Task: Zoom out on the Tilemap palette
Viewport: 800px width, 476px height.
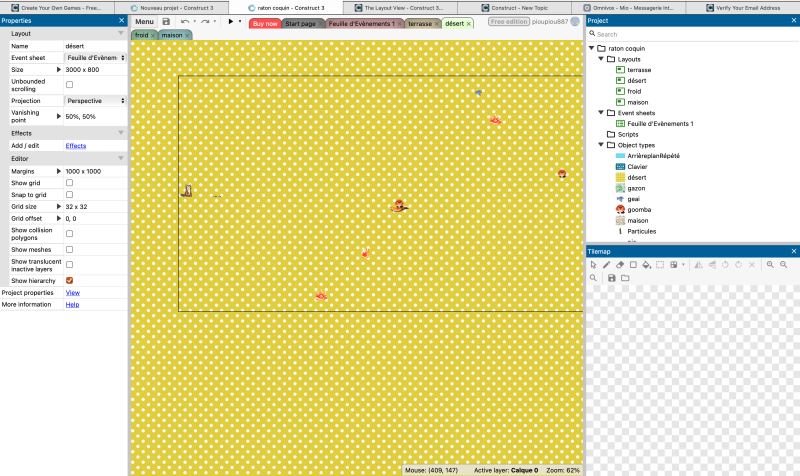Action: pos(783,265)
